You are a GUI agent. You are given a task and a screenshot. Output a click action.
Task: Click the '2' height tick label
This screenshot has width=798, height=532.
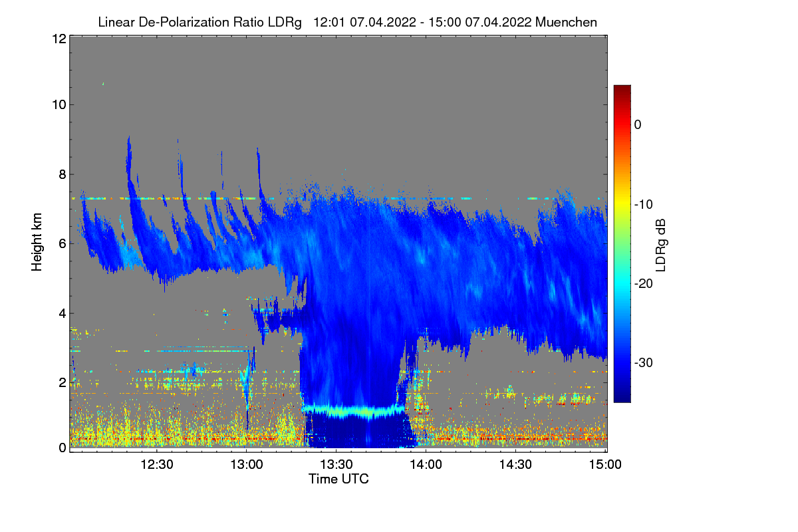pyautogui.click(x=61, y=382)
